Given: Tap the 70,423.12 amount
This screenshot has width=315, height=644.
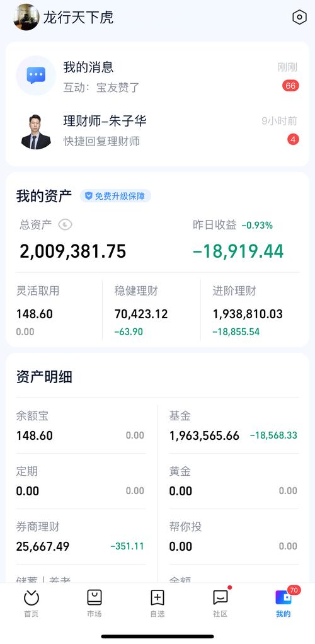Looking at the screenshot, I should 141,314.
